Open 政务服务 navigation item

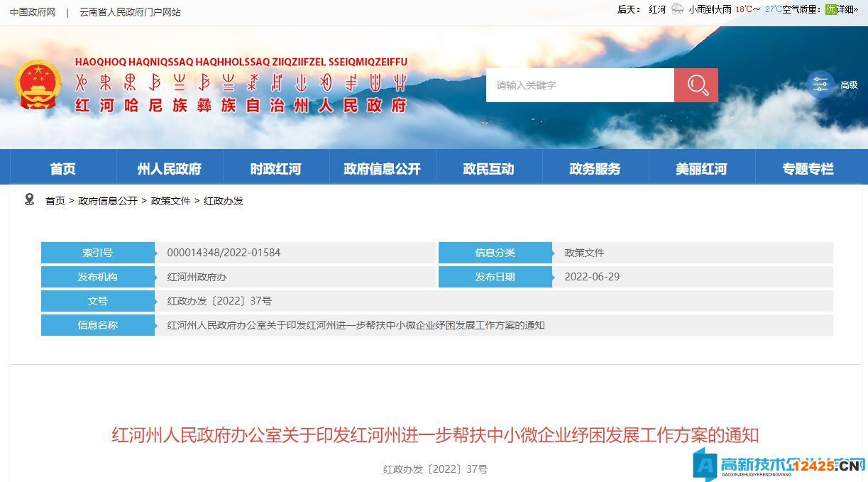(x=595, y=169)
